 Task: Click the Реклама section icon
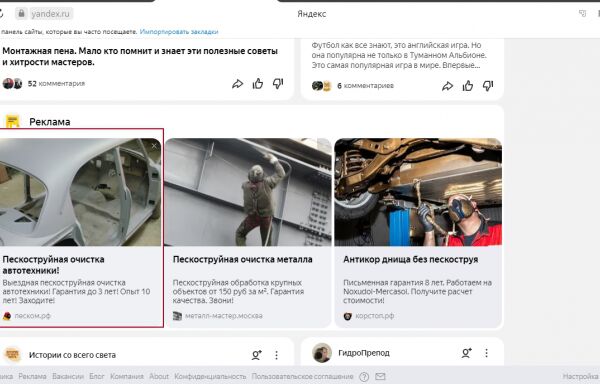(13, 121)
